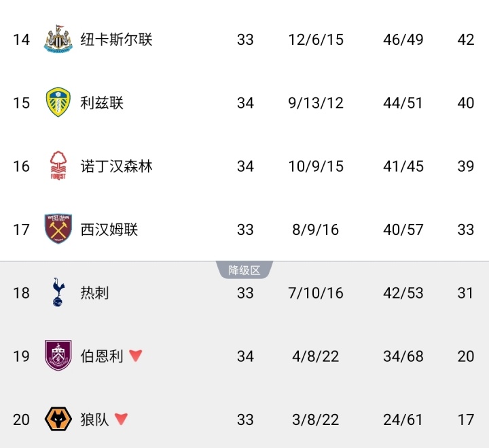
Task: Select the Wolves wolf-head logo
Action: 58,419
